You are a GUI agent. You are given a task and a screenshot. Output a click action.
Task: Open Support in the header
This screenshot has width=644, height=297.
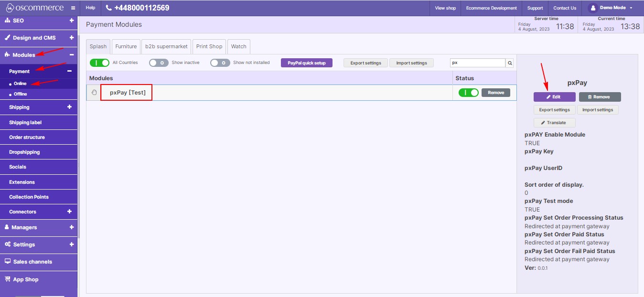click(535, 8)
